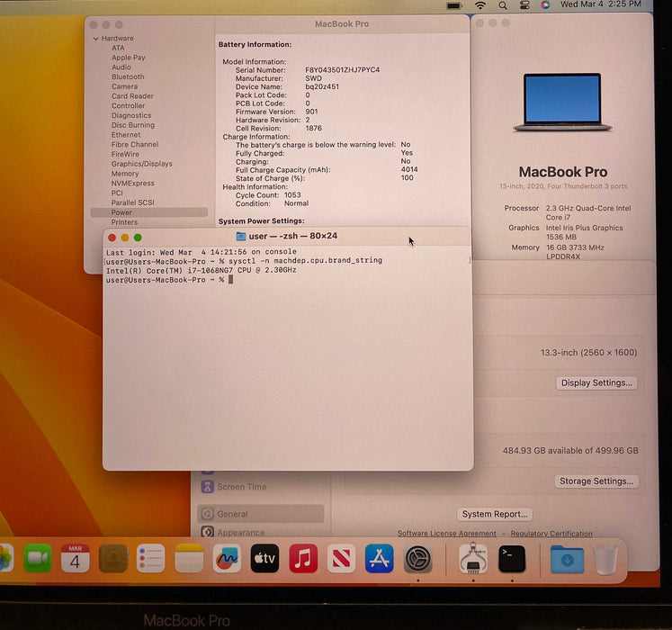
Task: Select Audio in the Hardware list
Action: coord(121,67)
